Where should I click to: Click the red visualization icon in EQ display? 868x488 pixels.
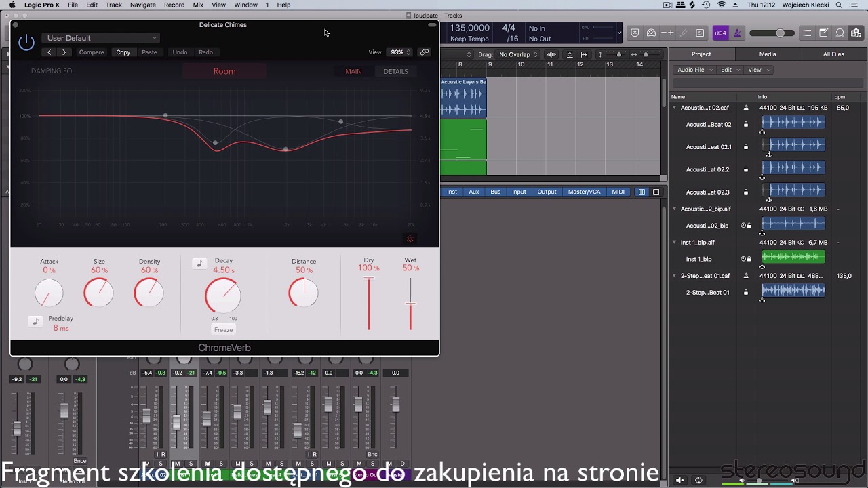point(410,239)
